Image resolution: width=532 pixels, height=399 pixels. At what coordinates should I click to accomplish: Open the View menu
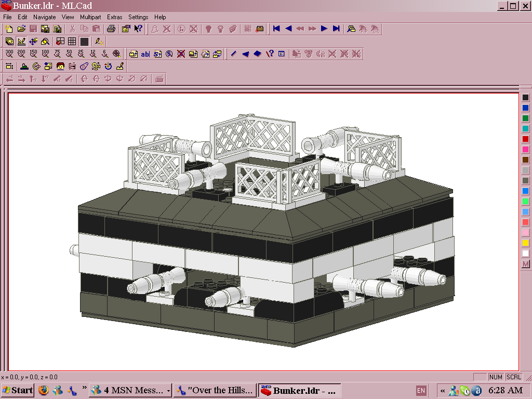(x=68, y=17)
